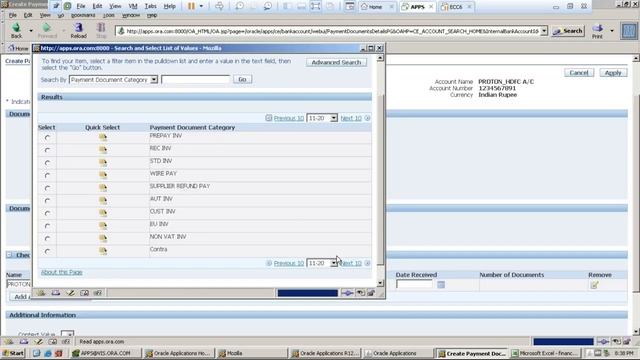Open the VMware File menu
The height and width of the screenshot is (360, 640).
click(x=81, y=6)
